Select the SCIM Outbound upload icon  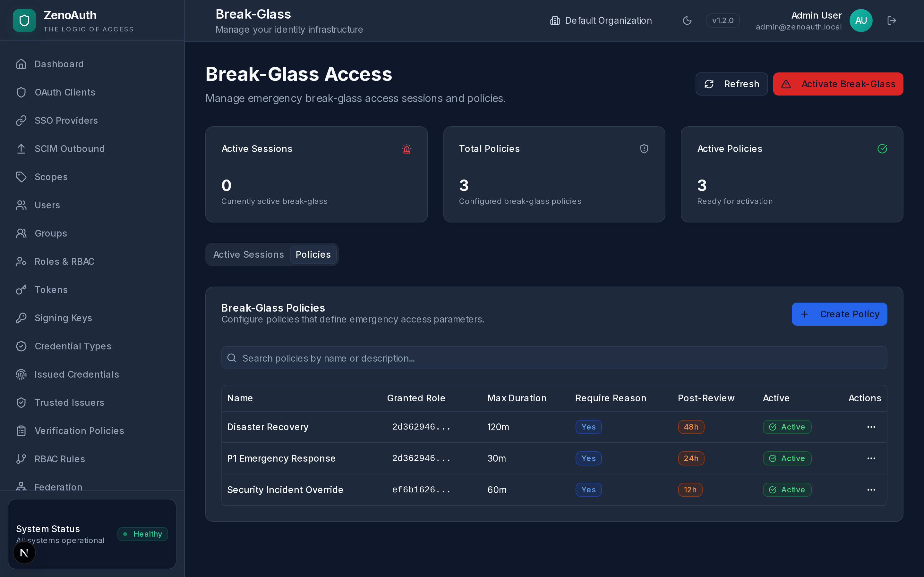(21, 148)
